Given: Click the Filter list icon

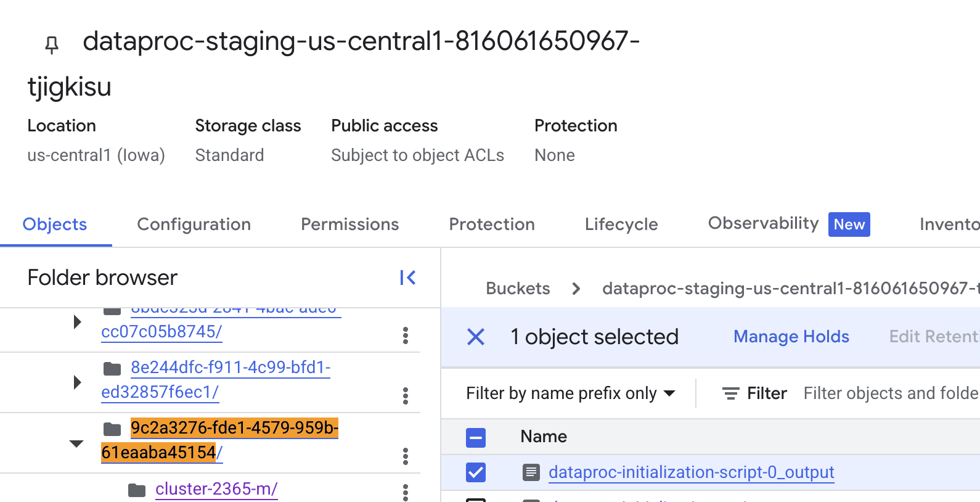Looking at the screenshot, I should (731, 393).
